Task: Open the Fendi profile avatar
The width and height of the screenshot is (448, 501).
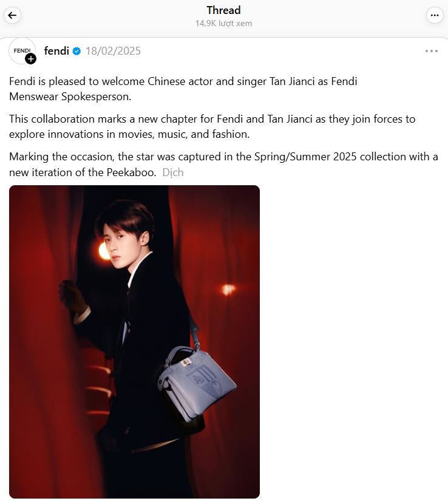Action: click(x=22, y=51)
